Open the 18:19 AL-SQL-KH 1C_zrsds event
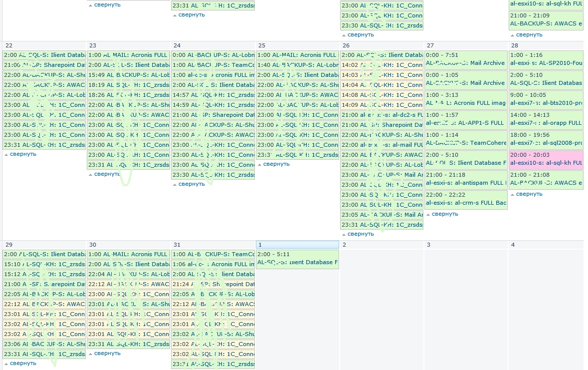588x370 pixels. pyautogui.click(x=128, y=85)
